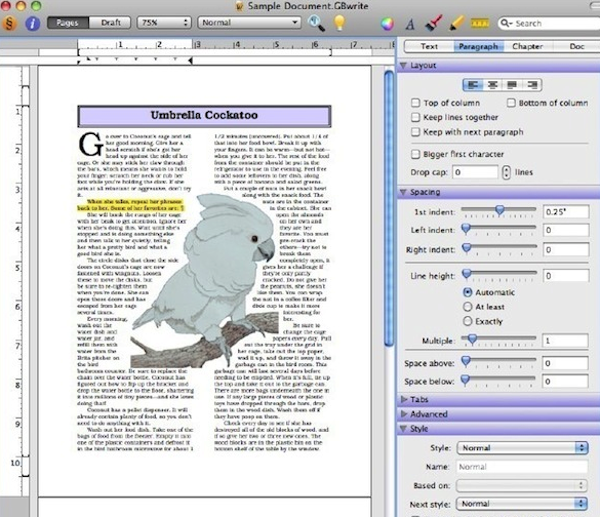The height and width of the screenshot is (517, 600).
Task: Open the blue info inspector icon
Action: pyautogui.click(x=33, y=23)
